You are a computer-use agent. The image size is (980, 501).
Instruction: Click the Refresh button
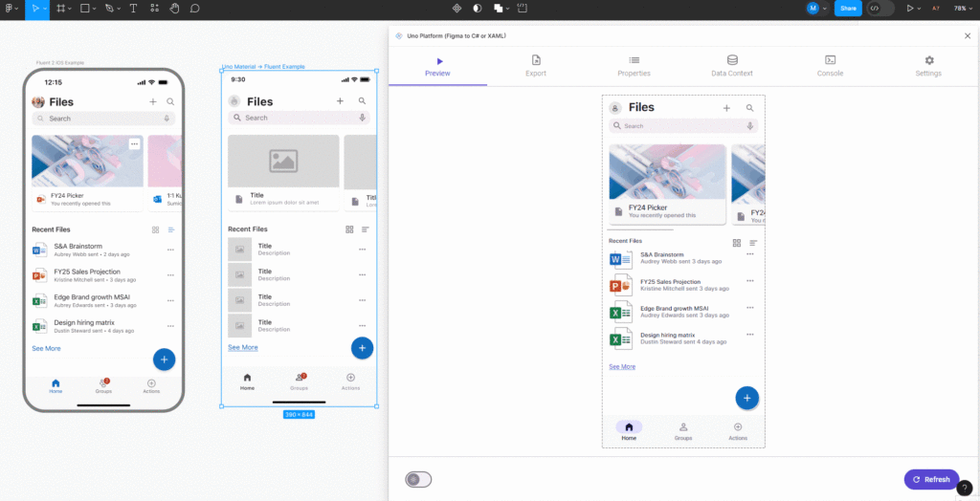point(930,479)
